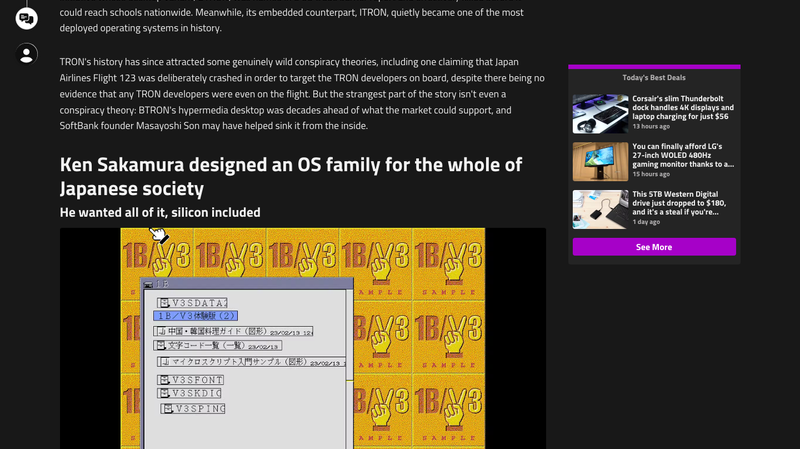Click the 'Today's Best Deals' heading
This screenshot has height=449, width=800.
pyautogui.click(x=654, y=78)
